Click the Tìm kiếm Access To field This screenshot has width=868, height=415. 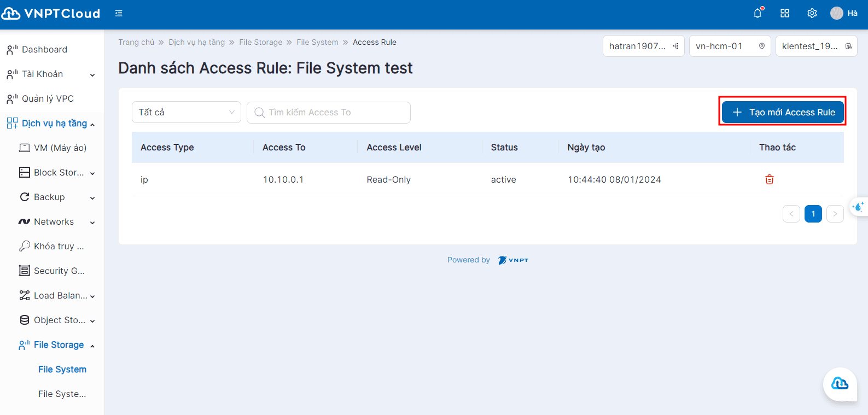[x=329, y=112]
